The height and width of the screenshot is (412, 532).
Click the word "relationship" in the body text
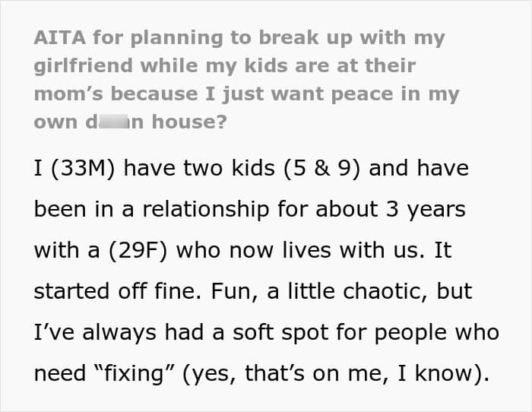pyautogui.click(x=206, y=209)
